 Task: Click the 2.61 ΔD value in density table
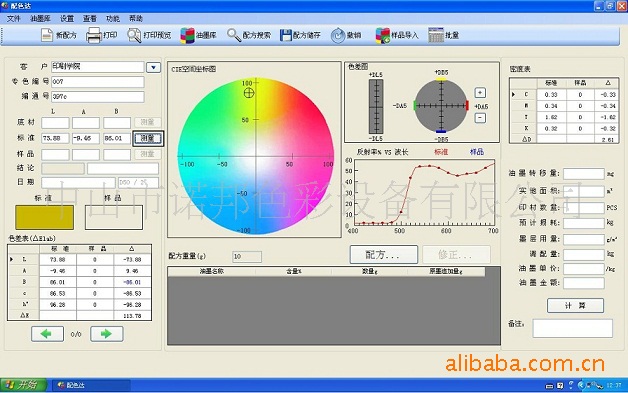[x=608, y=139]
